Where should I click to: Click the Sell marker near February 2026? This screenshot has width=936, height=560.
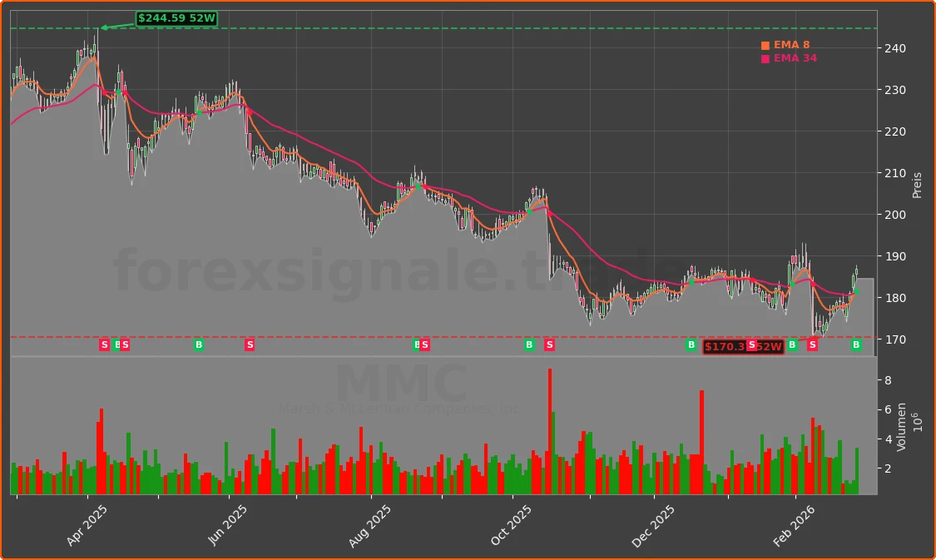tap(812, 344)
